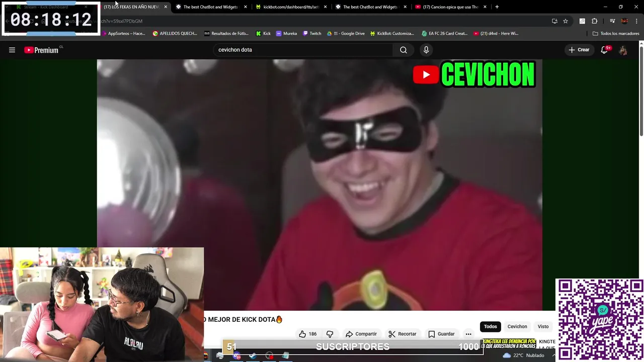
Task: Switch to 'Cancion epica que usa' tab
Action: pyautogui.click(x=450, y=7)
